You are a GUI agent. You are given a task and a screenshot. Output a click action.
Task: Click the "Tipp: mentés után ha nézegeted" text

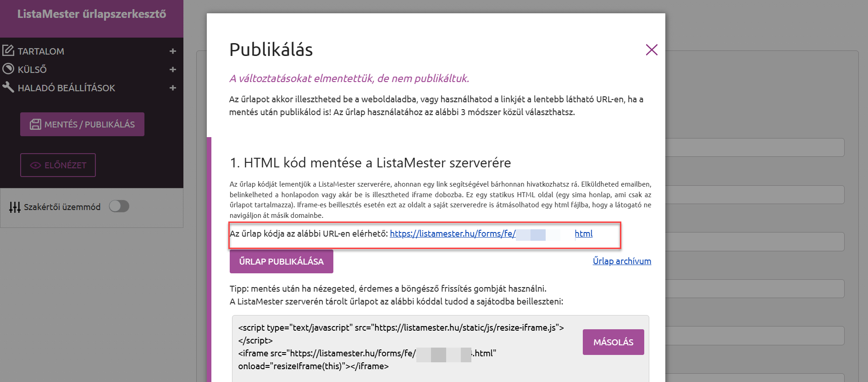click(x=388, y=288)
